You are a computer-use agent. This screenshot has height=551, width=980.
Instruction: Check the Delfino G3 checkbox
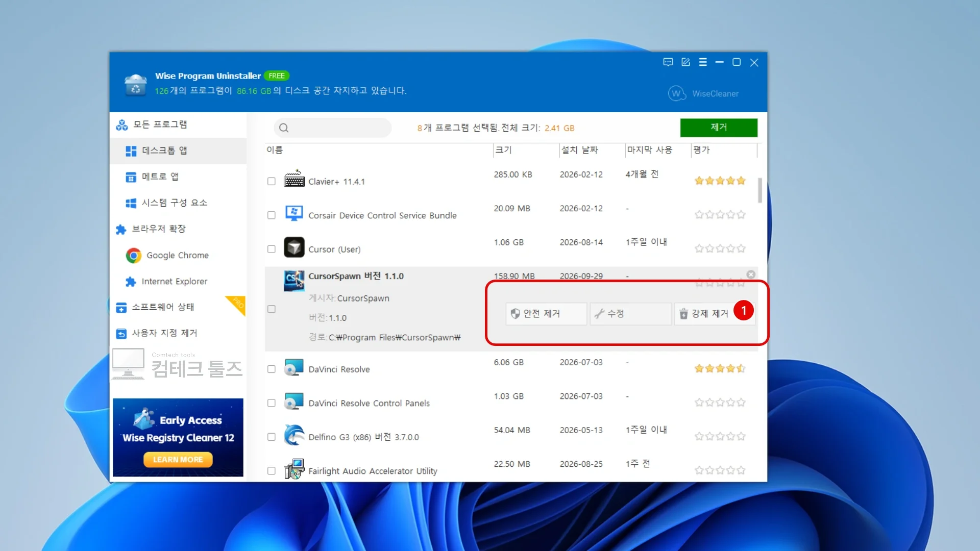272,437
